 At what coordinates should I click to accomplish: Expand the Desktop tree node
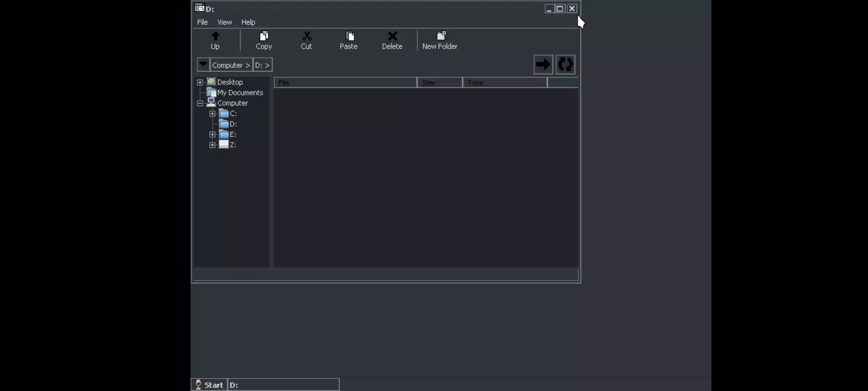coord(200,82)
